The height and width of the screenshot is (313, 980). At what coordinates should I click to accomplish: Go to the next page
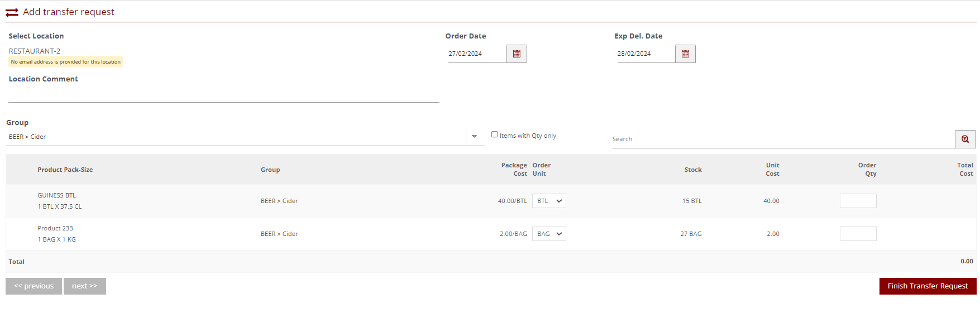point(85,286)
